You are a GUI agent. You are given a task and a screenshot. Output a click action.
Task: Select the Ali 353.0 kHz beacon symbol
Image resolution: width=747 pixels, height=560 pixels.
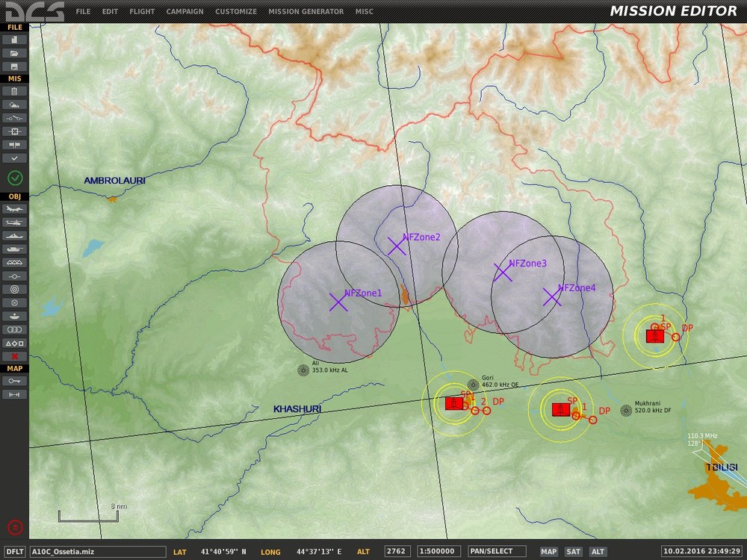pos(303,370)
